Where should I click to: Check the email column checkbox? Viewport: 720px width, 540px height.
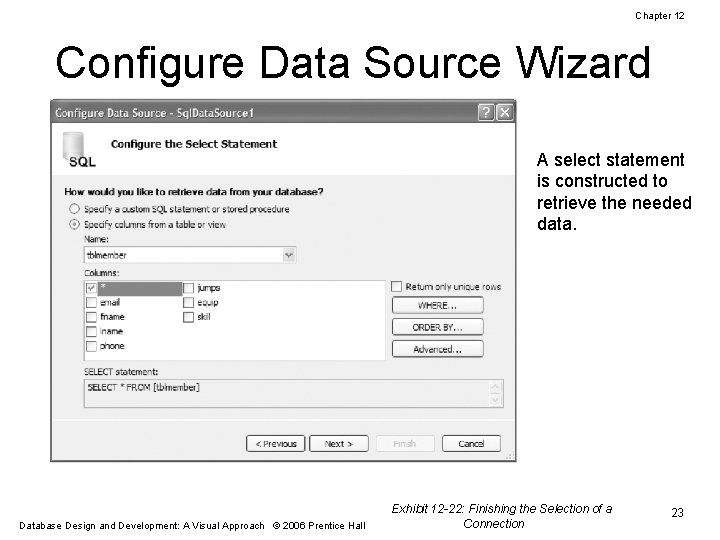click(x=91, y=303)
